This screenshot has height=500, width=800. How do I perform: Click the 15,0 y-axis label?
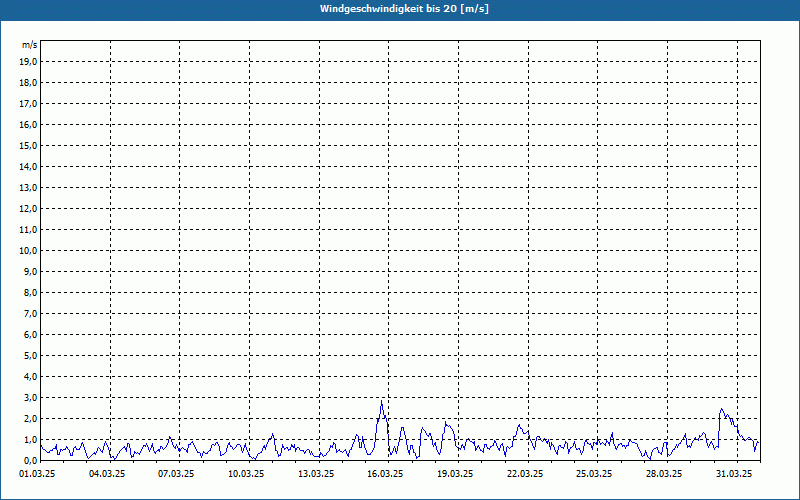pyautogui.click(x=28, y=145)
